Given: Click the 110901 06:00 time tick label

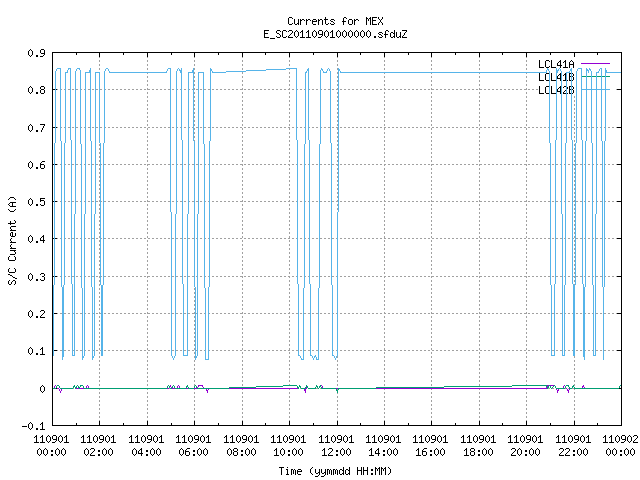Looking at the screenshot, I should click(x=193, y=446).
